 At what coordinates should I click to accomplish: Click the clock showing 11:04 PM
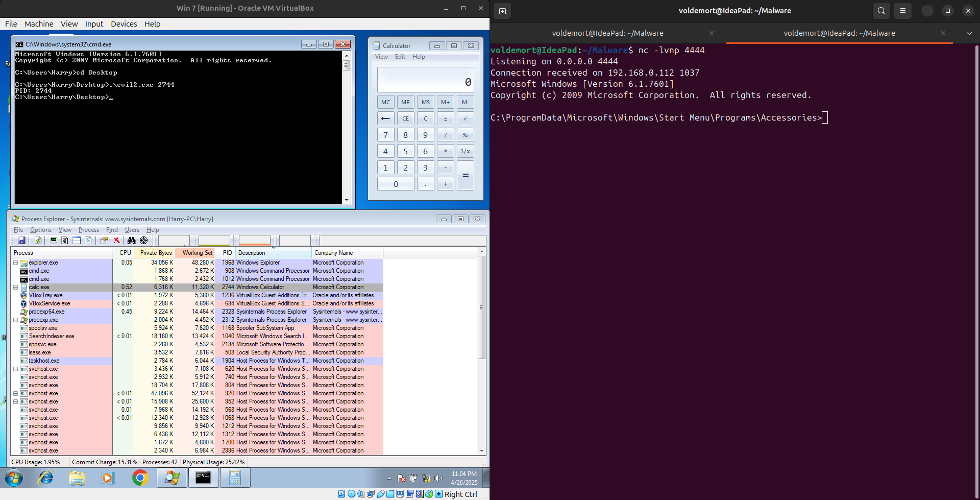click(464, 474)
